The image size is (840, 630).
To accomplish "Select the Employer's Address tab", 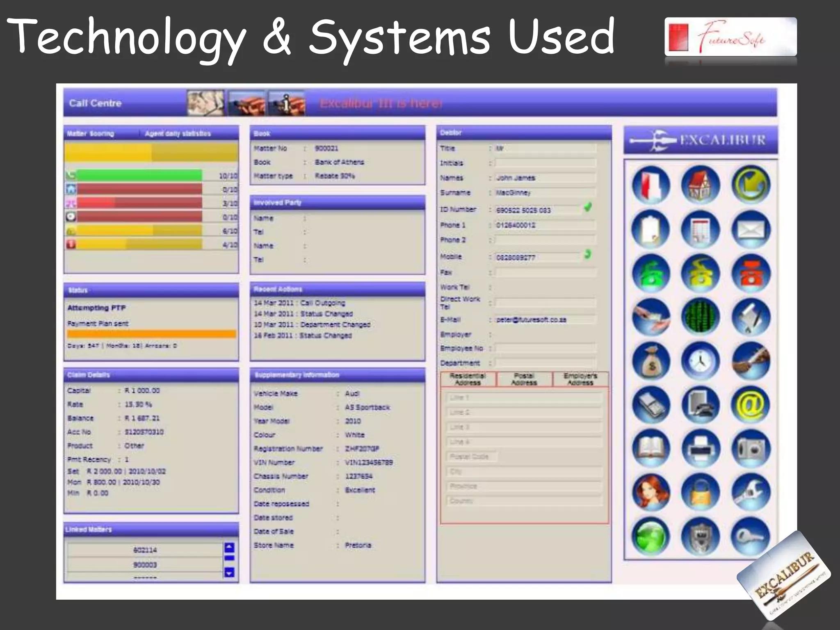I will [580, 379].
